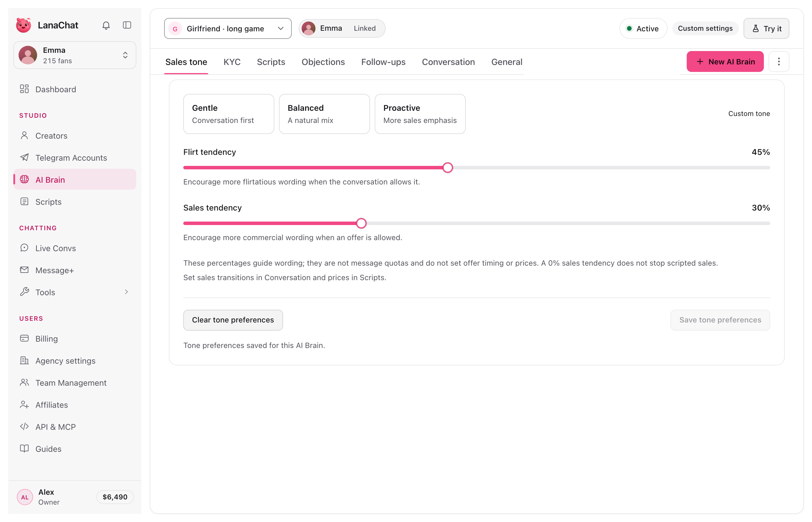Click the $6,490 balance badge
The width and height of the screenshot is (812, 522).
115,497
